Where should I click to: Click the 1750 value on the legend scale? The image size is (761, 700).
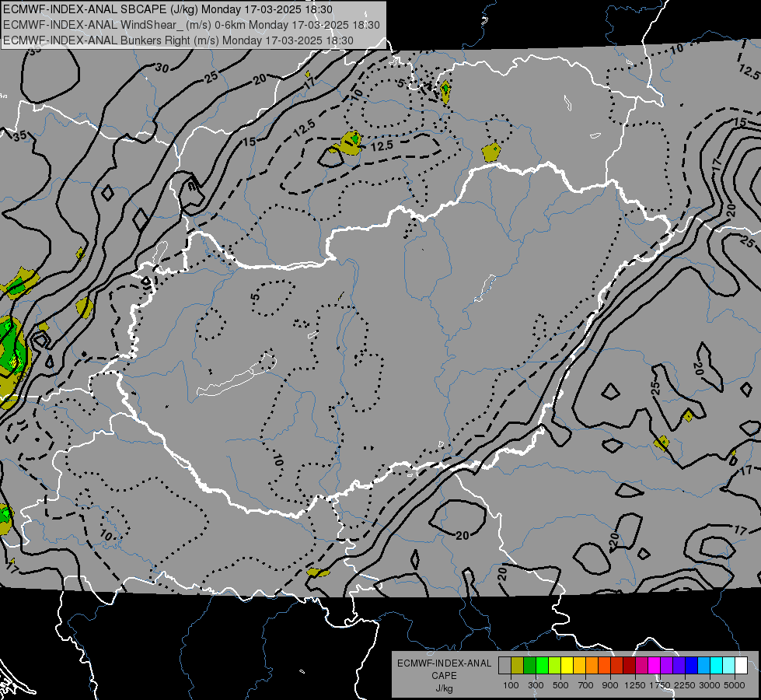pos(660,685)
